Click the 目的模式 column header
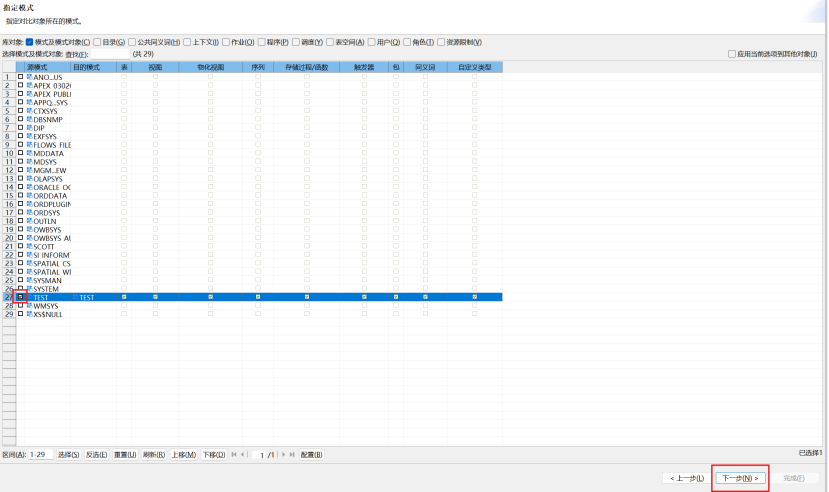Screen dimensions: 829x492 [x=94, y=67]
